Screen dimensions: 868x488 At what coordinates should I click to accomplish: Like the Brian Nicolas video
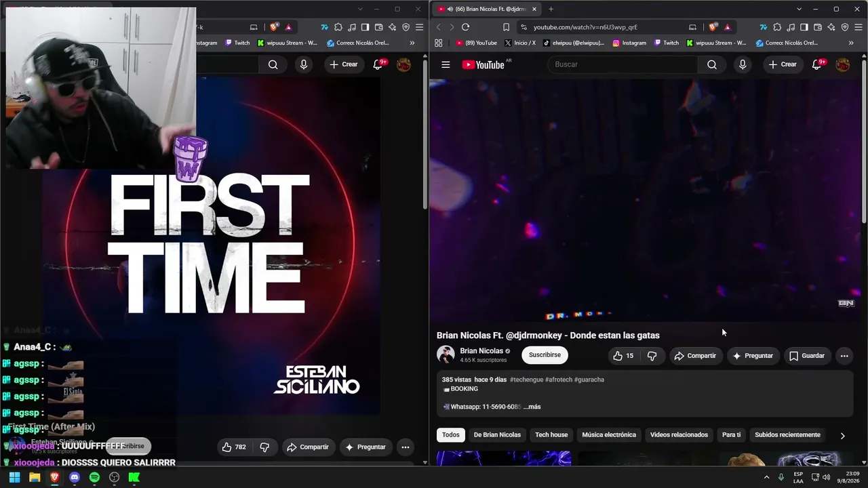623,356
